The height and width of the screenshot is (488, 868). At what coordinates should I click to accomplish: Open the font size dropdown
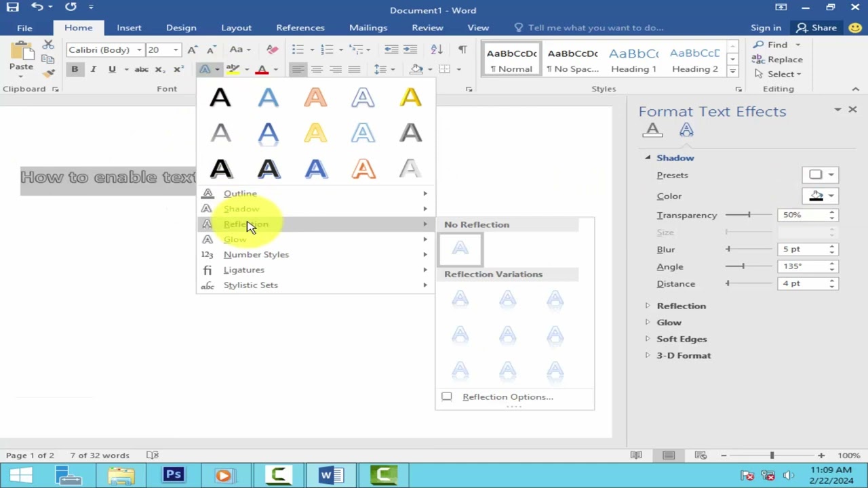pyautogui.click(x=176, y=49)
